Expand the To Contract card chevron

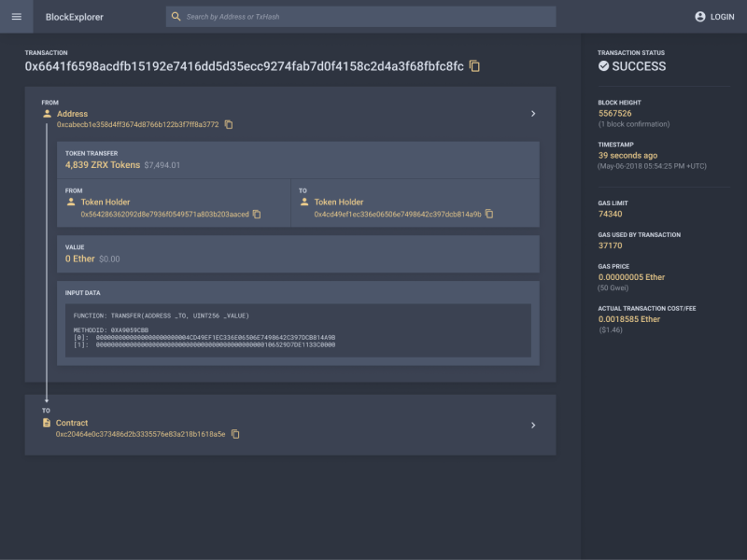[533, 425]
